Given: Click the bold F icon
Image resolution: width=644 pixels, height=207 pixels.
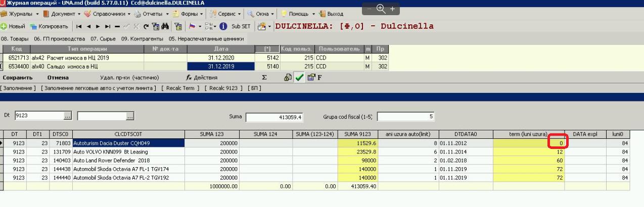Looking at the screenshot, I should pyautogui.click(x=319, y=78).
